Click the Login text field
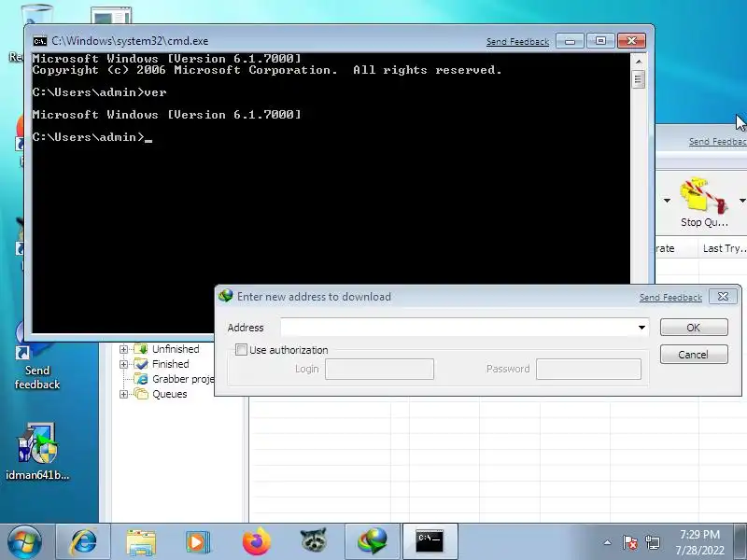 pyautogui.click(x=379, y=369)
